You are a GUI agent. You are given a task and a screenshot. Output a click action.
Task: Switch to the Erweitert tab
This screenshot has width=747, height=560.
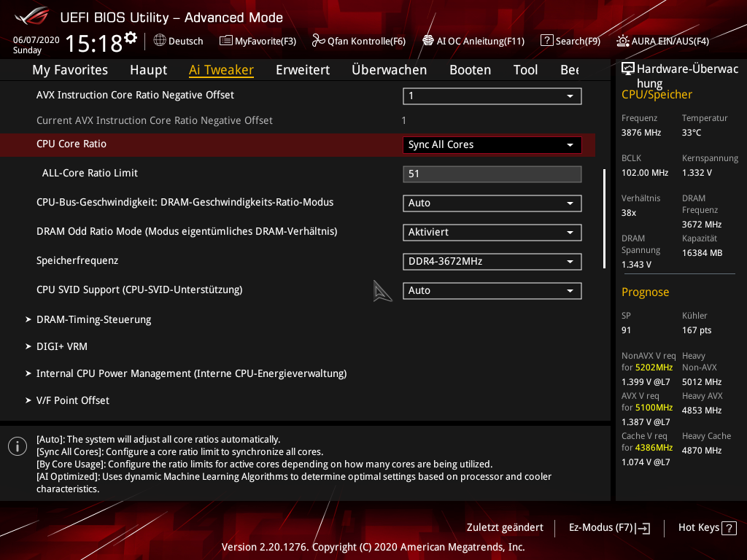(x=303, y=70)
